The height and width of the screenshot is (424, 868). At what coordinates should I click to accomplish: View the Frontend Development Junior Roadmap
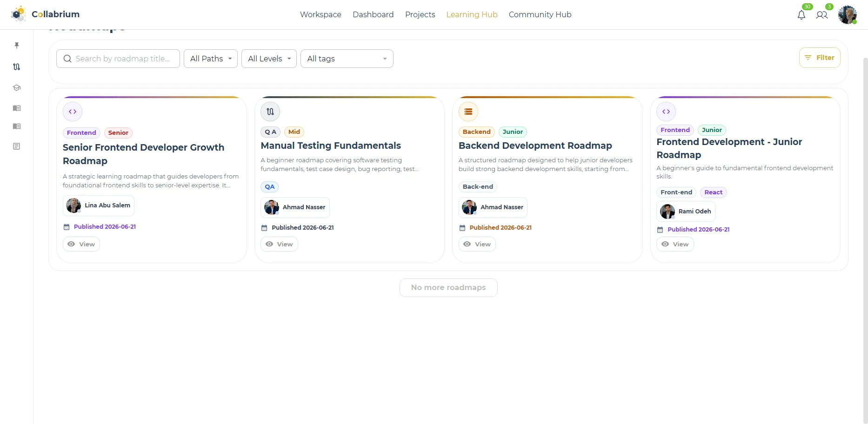click(675, 244)
